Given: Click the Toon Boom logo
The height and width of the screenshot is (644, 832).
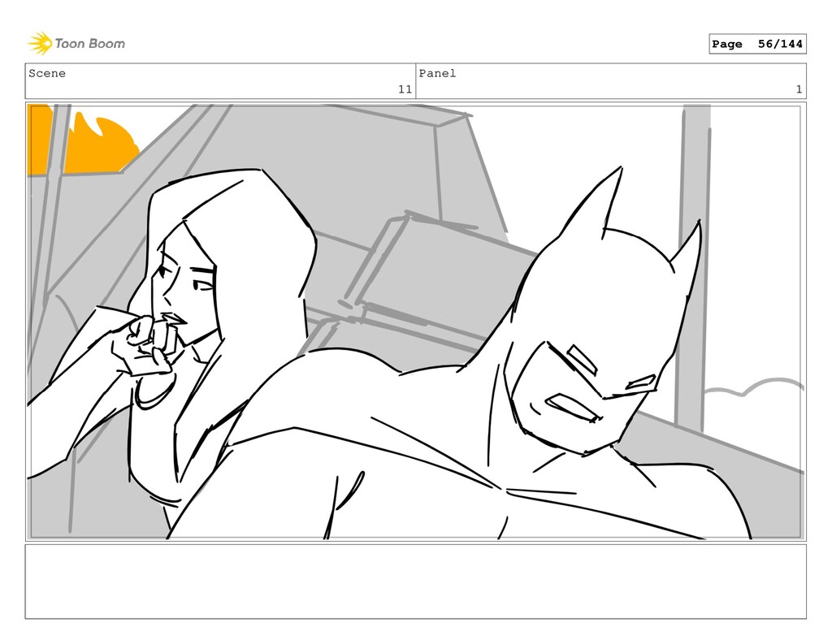Looking at the screenshot, I should coord(76,44).
